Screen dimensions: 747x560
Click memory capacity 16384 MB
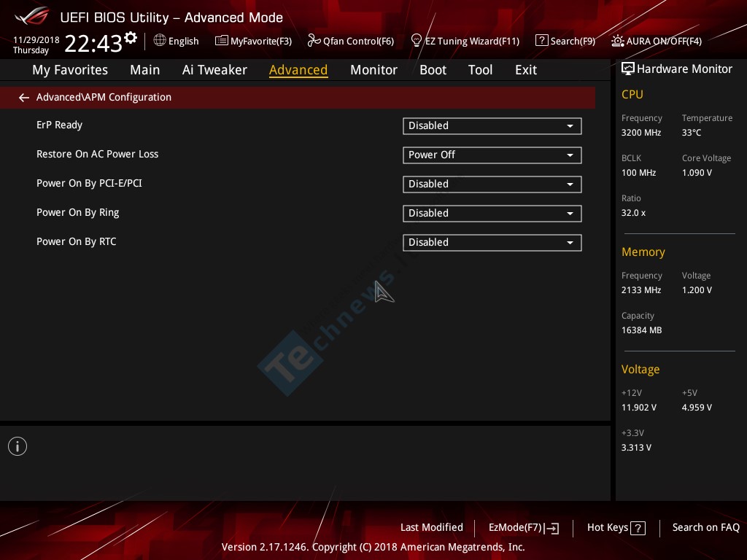click(x=641, y=330)
